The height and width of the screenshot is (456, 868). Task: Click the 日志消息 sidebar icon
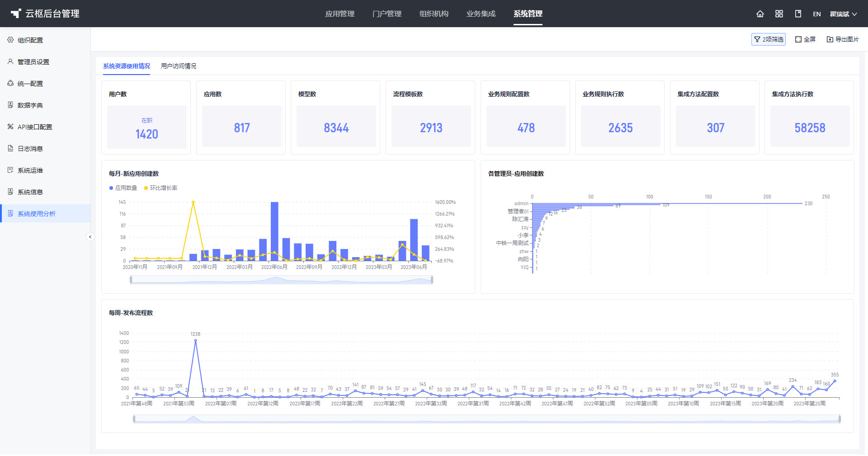10,148
